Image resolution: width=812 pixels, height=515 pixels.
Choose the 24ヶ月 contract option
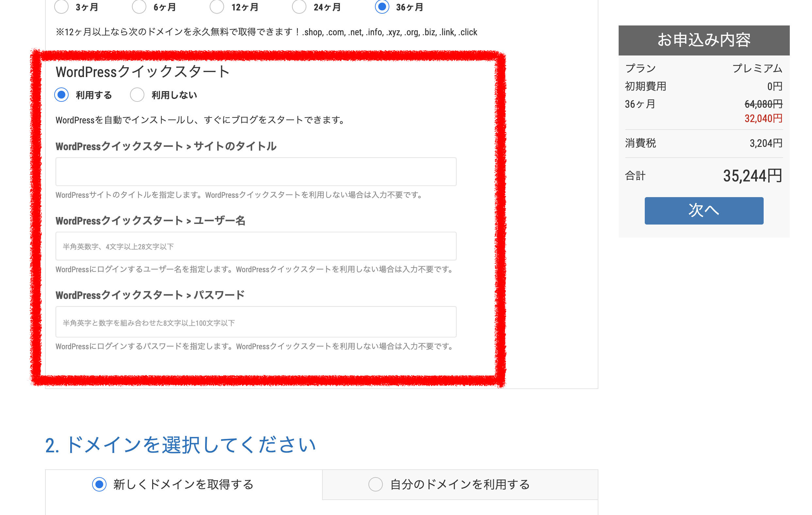point(299,7)
